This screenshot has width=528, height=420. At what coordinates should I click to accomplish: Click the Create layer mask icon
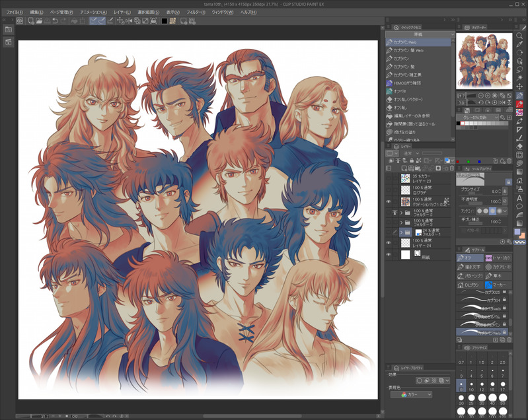click(438, 168)
